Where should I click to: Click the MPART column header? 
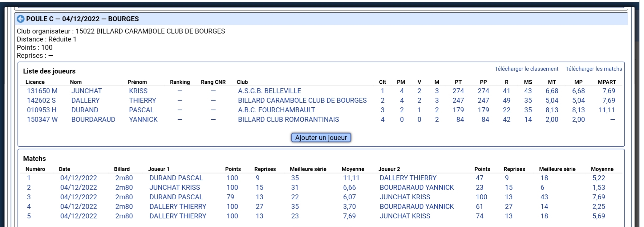tap(607, 82)
